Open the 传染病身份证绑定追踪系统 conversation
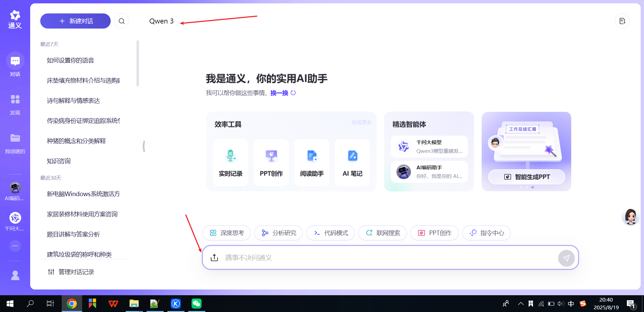Screen dimensions: 644x312 pos(84,121)
